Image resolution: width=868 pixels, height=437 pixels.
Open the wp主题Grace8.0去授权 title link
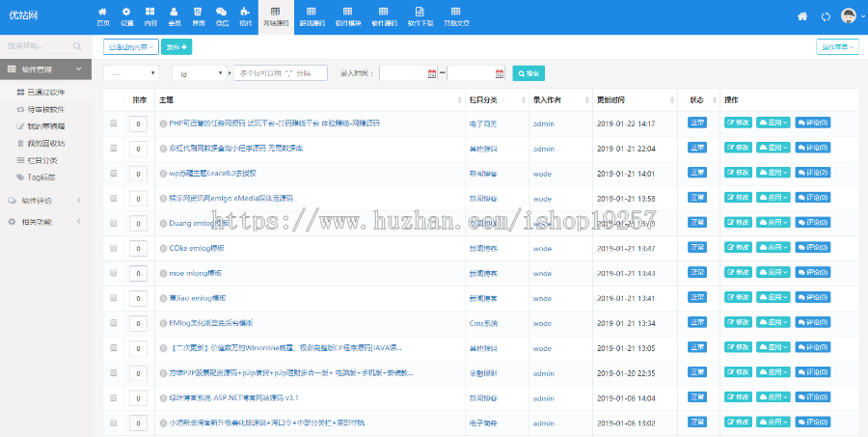(212, 174)
